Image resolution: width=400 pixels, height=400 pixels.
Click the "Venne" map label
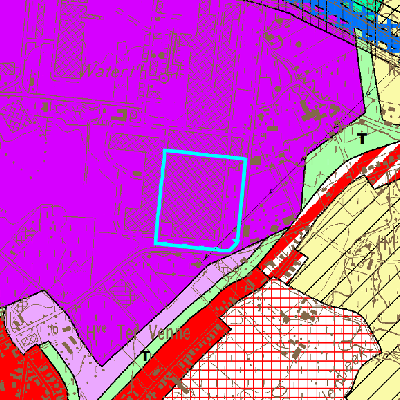point(170,333)
